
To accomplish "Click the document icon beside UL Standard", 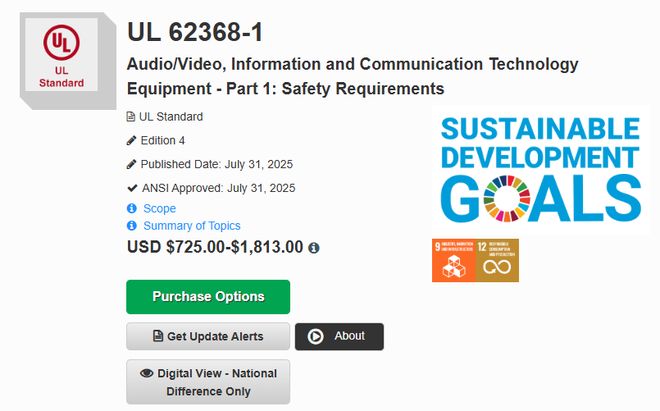I will [x=131, y=117].
